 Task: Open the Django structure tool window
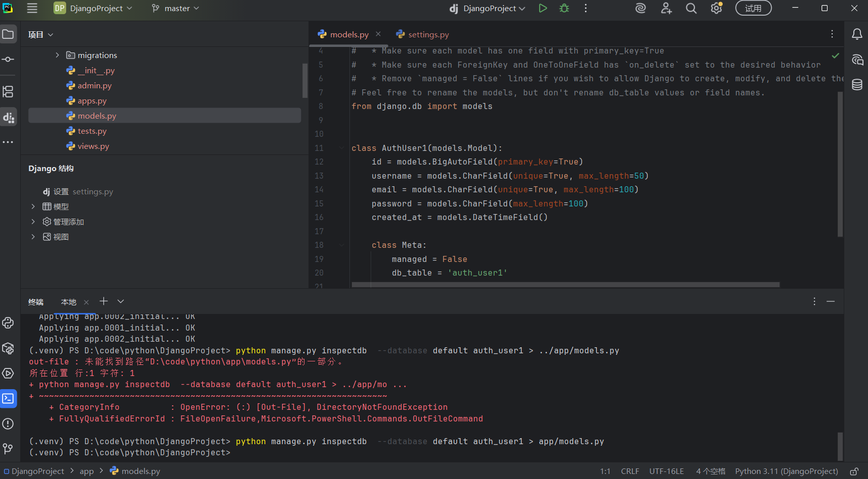tap(8, 118)
